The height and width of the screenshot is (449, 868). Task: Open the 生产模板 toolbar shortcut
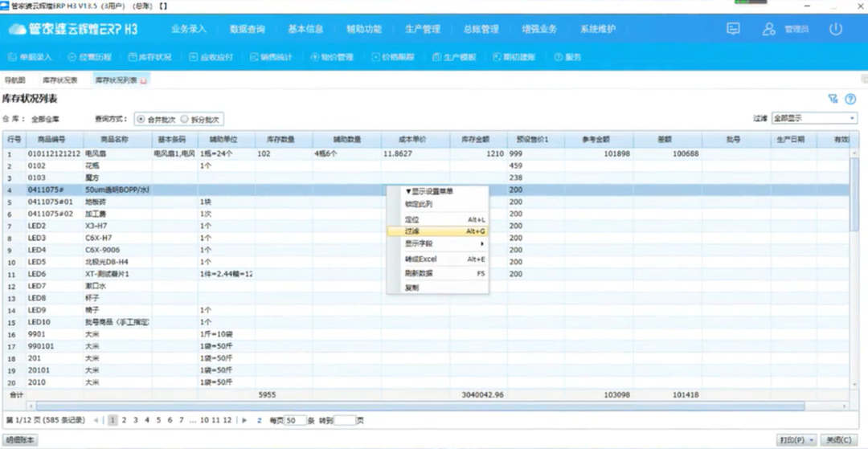453,57
